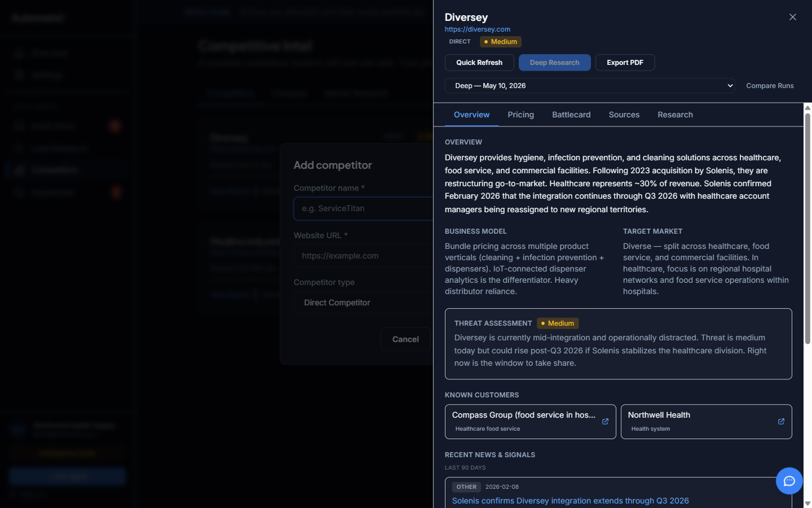Screen dimensions: 812x508
Task: Click the Healthcare food service label
Action: 488,429
